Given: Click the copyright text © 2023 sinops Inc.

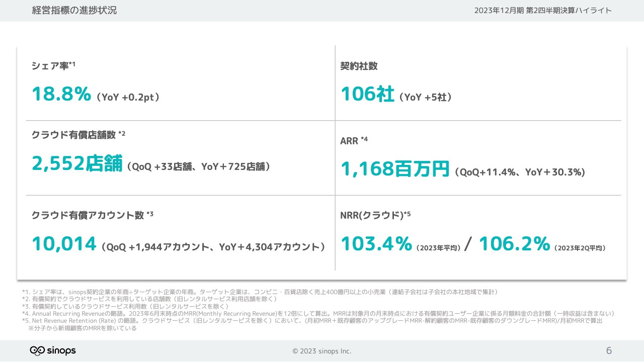Looking at the screenshot, I should point(322,351).
